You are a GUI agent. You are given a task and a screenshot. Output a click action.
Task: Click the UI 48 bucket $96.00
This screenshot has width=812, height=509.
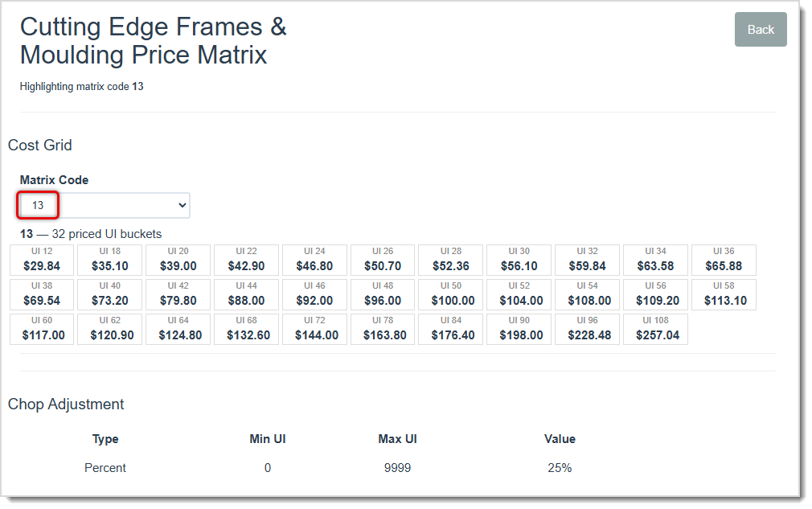(x=383, y=294)
